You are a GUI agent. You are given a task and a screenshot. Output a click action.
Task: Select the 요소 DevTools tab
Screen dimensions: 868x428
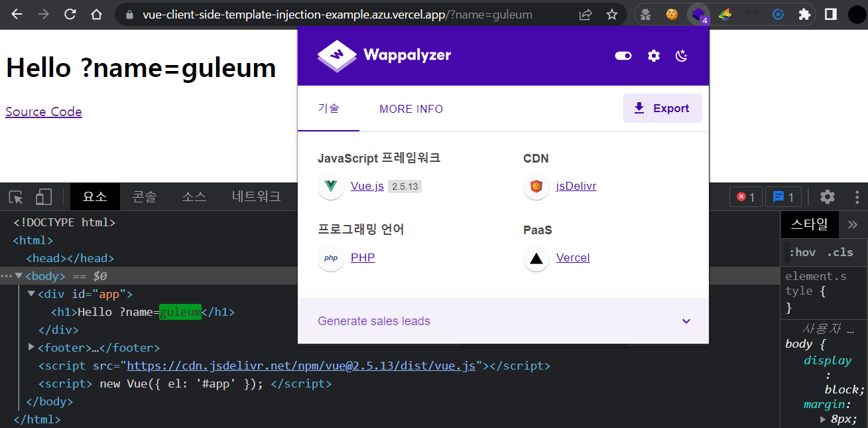pyautogui.click(x=95, y=197)
